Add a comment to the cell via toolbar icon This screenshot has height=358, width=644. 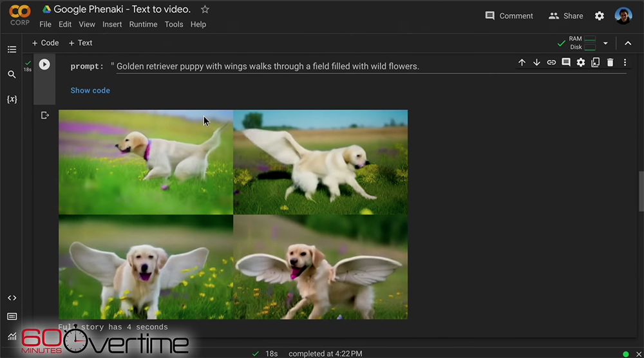(x=566, y=62)
